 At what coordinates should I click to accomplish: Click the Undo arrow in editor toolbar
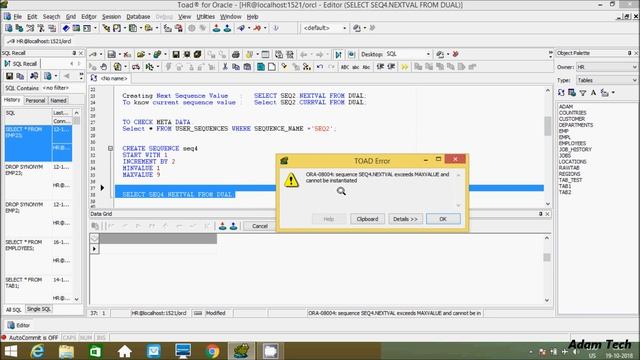[320, 67]
